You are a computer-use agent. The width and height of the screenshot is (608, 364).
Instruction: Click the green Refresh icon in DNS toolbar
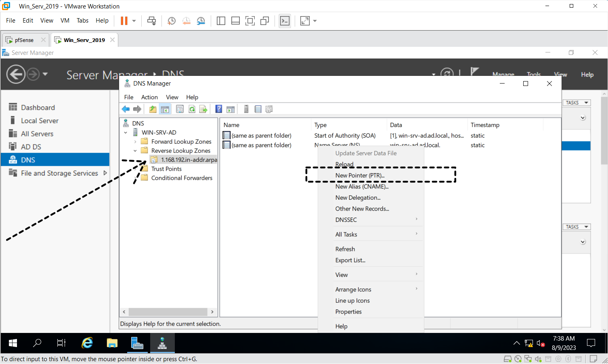192,109
